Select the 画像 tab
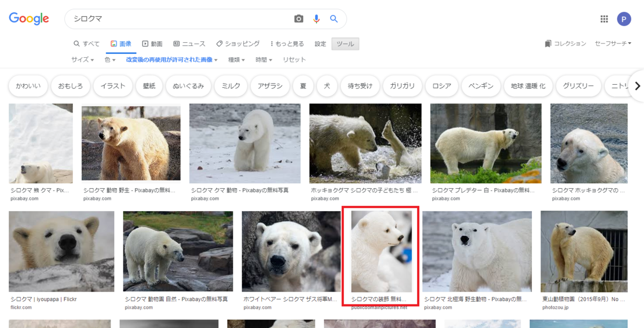 pos(121,44)
